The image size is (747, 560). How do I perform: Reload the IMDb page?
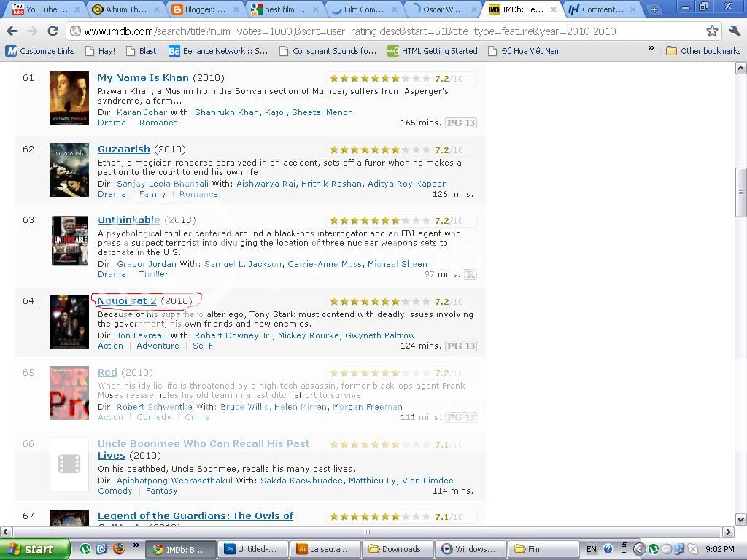[x=53, y=31]
